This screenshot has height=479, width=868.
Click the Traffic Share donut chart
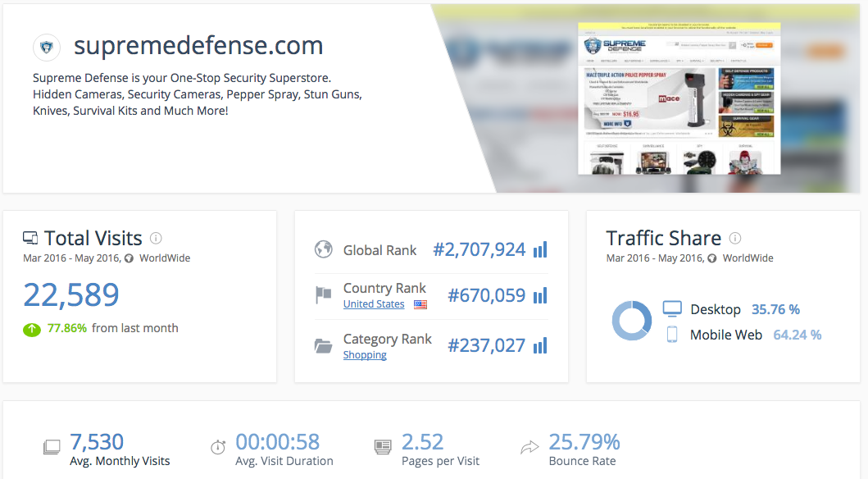pos(632,321)
